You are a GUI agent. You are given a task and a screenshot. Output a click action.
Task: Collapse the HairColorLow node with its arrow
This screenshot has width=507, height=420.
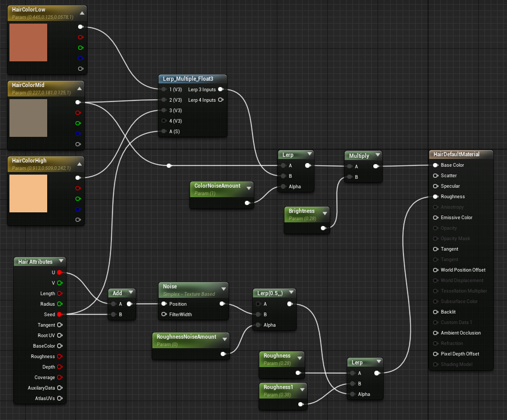coord(81,13)
